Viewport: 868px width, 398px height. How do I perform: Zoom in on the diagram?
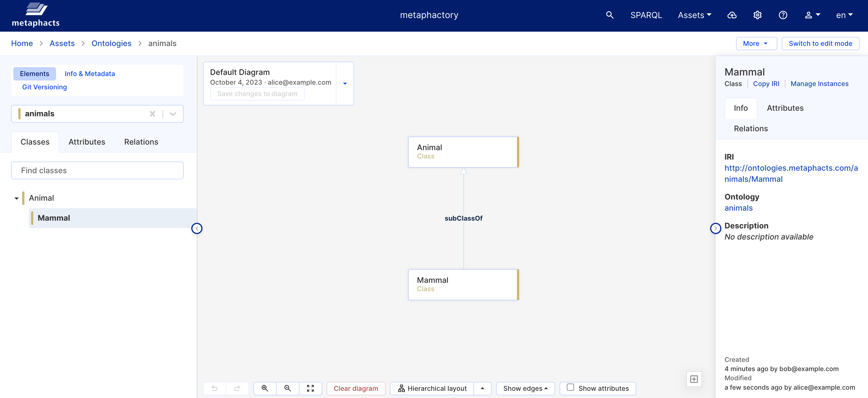pos(265,388)
